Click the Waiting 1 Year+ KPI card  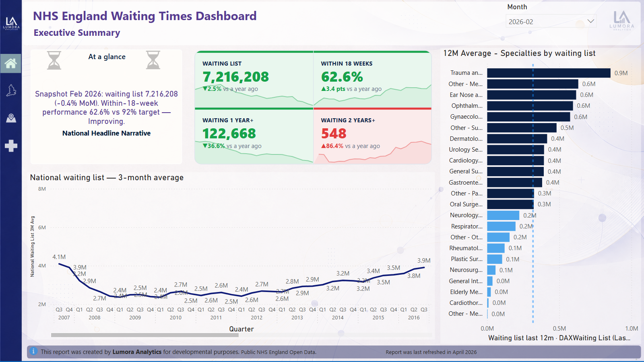pos(254,136)
